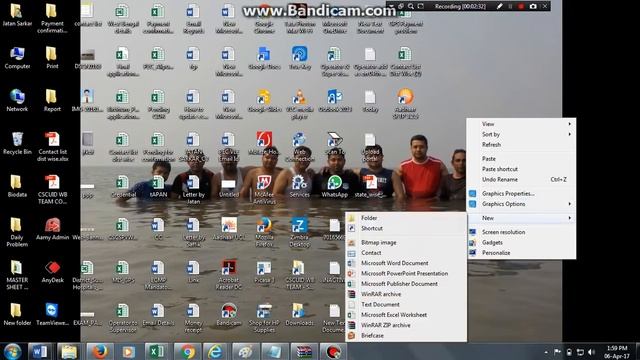Image resolution: width=640 pixels, height=360 pixels.
Task: Click the Bandicam stop recording button
Action: pyautogui.click(x=521, y=6)
